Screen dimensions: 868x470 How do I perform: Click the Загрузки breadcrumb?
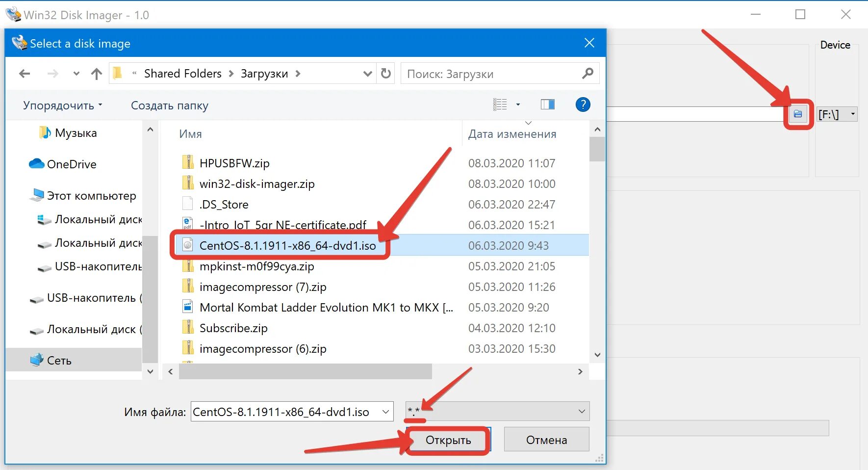point(264,74)
